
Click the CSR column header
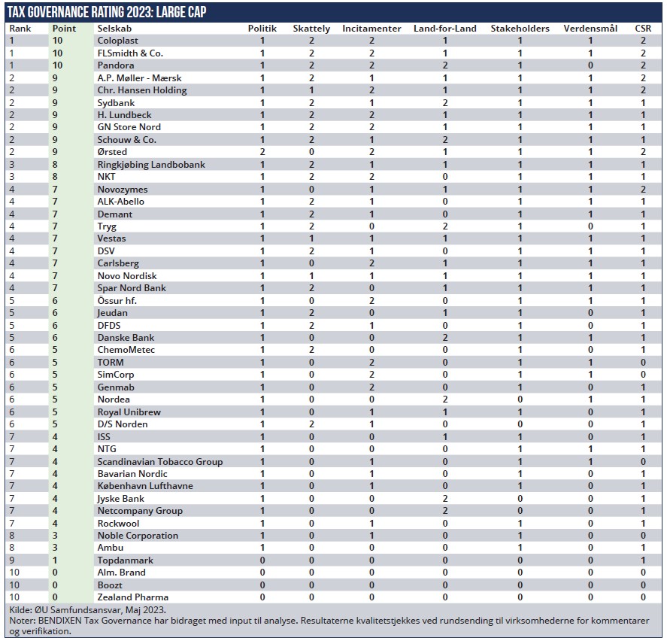coord(642,29)
